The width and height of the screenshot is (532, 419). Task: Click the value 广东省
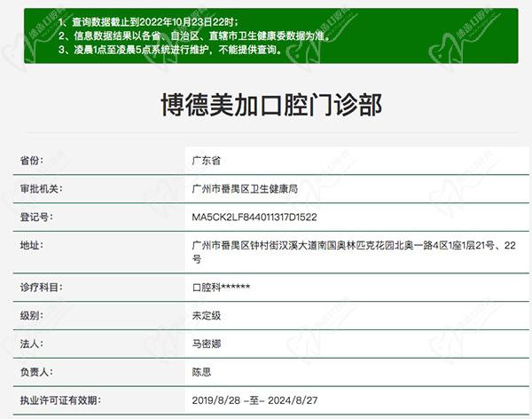point(207,161)
